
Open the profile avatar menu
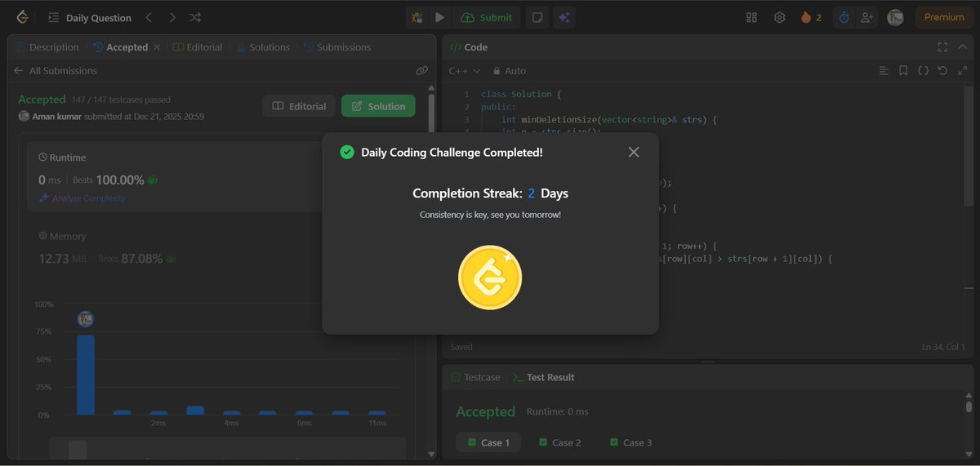coord(896,17)
